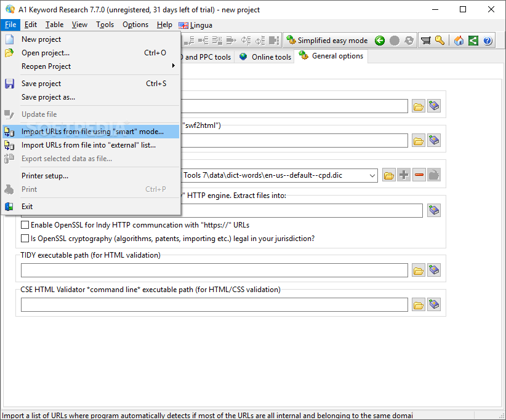
Task: Click TIDY executable path input field
Action: coord(214,271)
